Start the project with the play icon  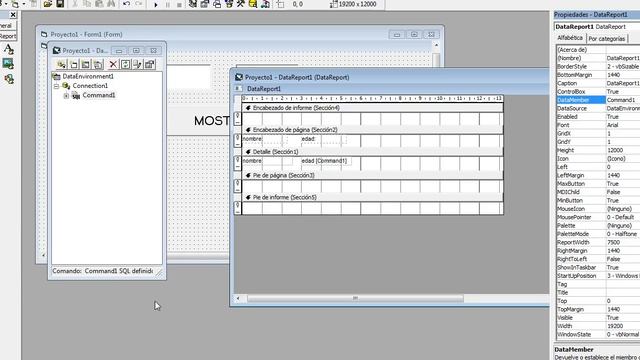156,4
